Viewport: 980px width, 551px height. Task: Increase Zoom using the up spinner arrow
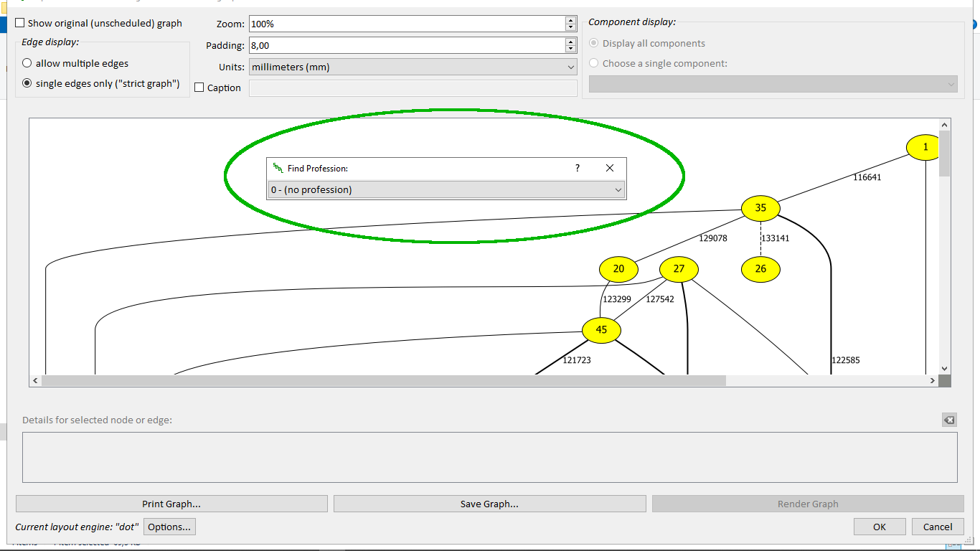point(570,19)
